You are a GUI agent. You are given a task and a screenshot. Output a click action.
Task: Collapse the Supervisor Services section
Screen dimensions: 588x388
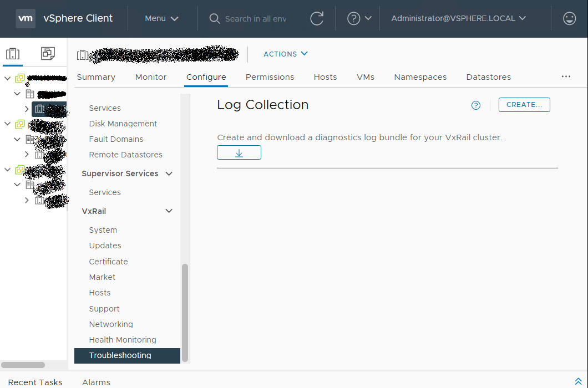click(169, 173)
